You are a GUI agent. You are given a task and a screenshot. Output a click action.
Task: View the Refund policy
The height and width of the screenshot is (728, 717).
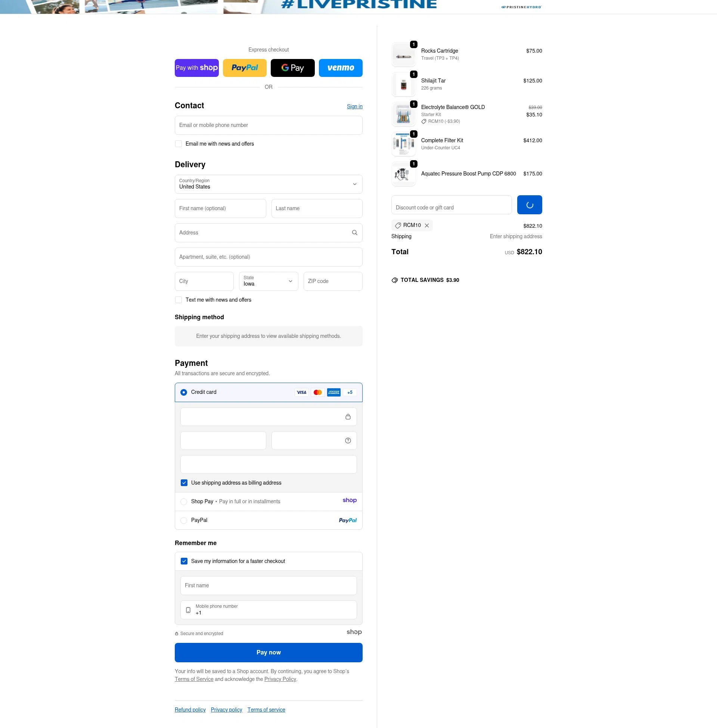(x=190, y=710)
